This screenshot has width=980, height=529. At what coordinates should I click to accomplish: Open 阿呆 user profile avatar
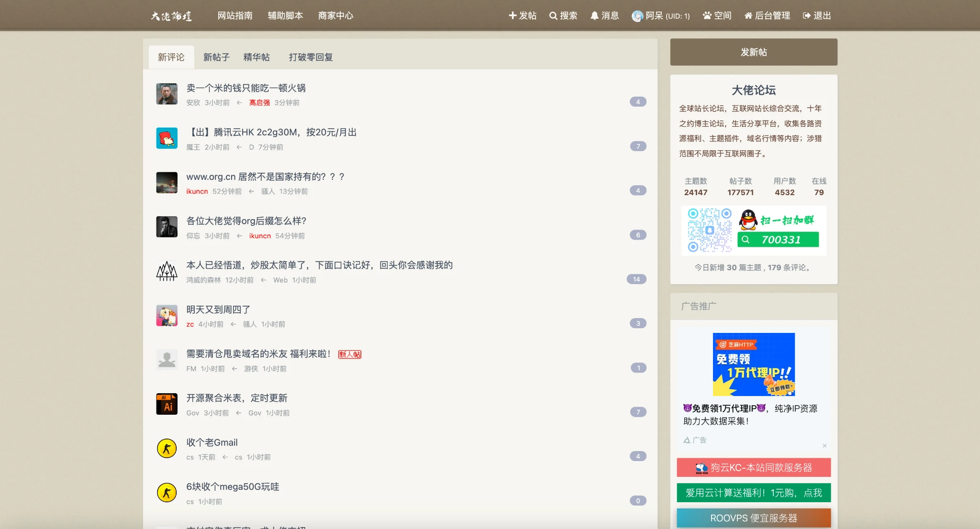[637, 16]
